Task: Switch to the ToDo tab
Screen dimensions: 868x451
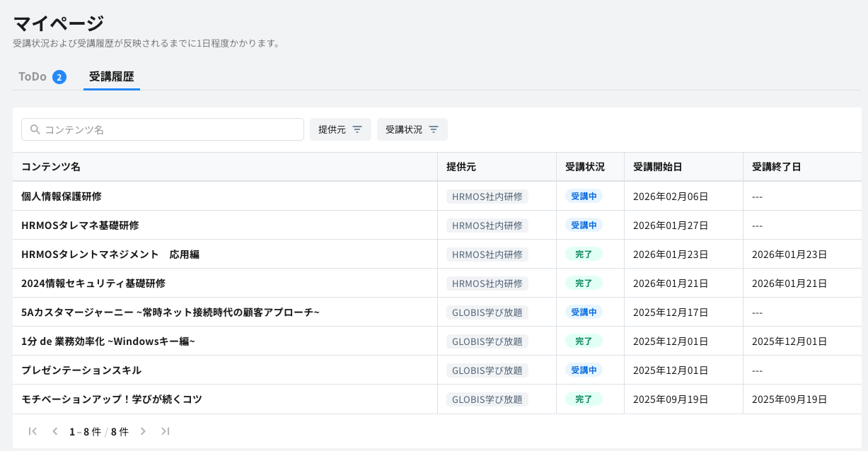Action: pyautogui.click(x=33, y=76)
